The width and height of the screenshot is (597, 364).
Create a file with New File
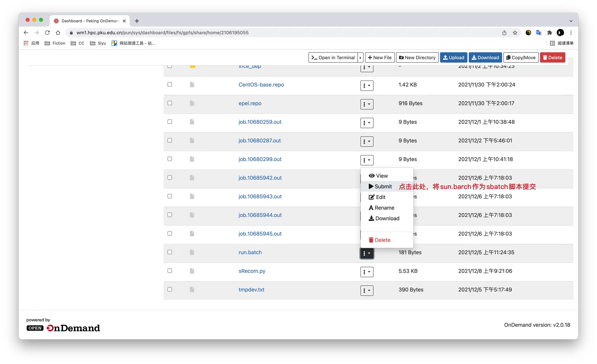[x=380, y=58]
